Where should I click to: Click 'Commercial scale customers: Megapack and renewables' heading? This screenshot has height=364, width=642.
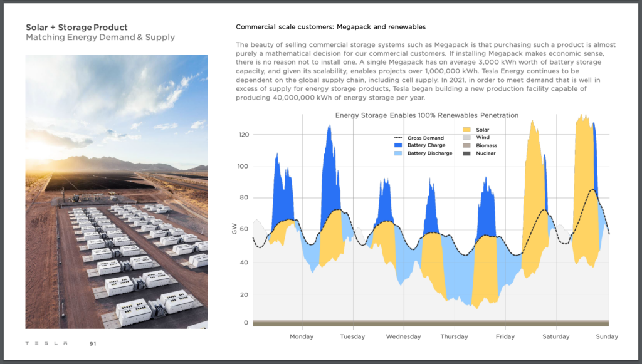(x=331, y=27)
